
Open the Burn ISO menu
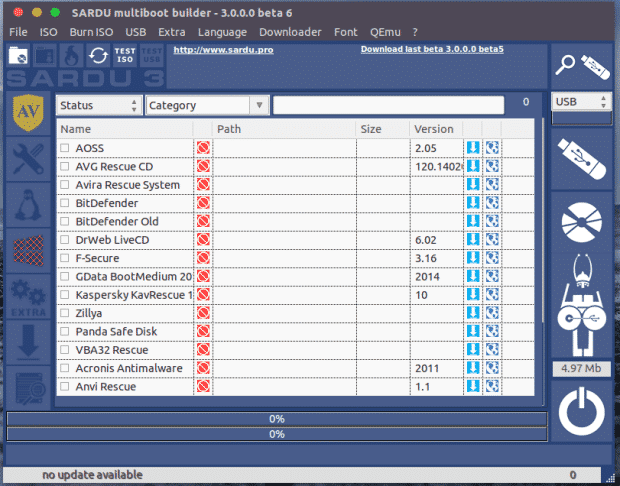91,32
